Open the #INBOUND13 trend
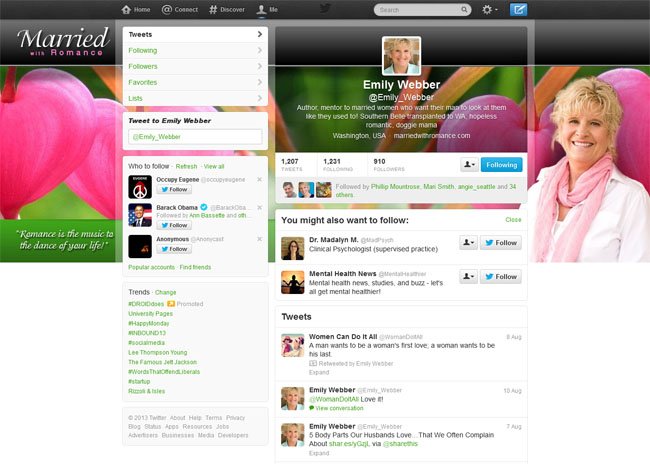 (147, 333)
